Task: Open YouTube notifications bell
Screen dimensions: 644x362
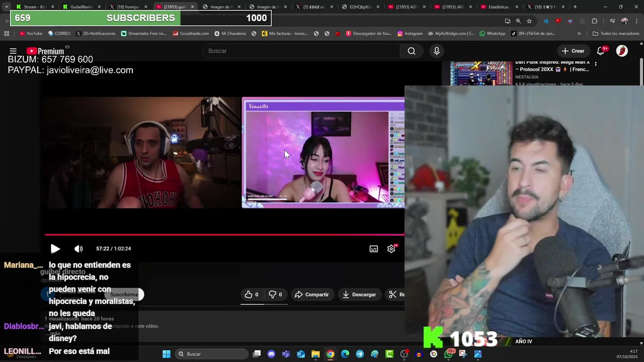Action: coord(601,51)
